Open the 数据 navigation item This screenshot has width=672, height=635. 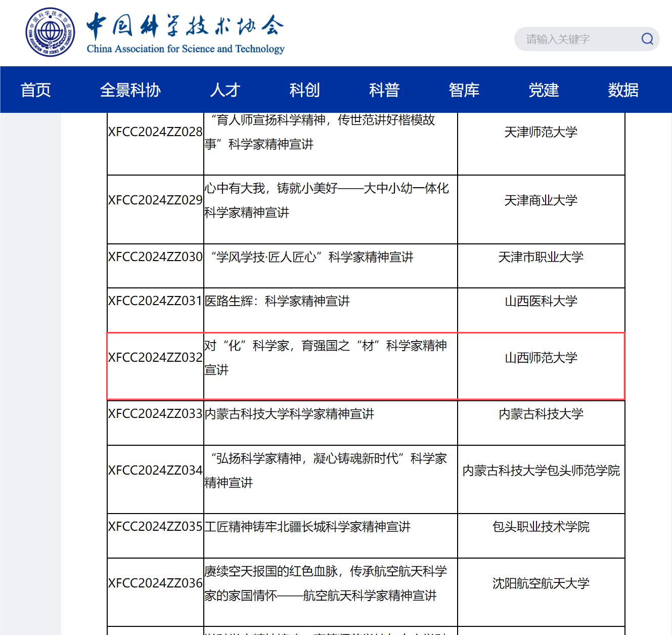point(623,90)
